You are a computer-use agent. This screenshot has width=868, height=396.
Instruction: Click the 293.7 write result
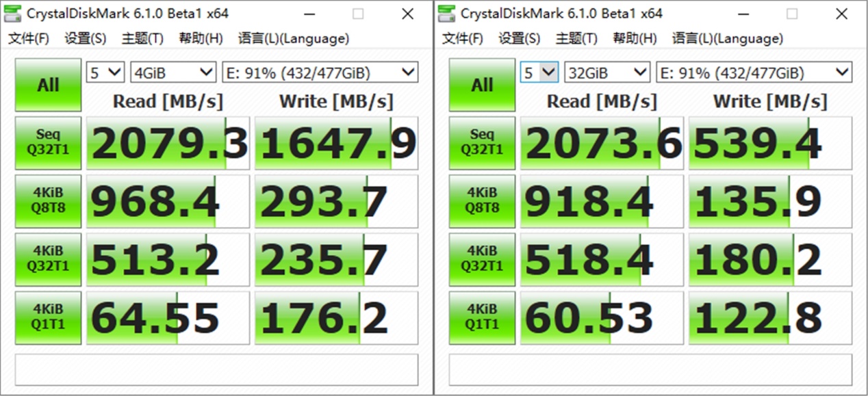pos(336,201)
